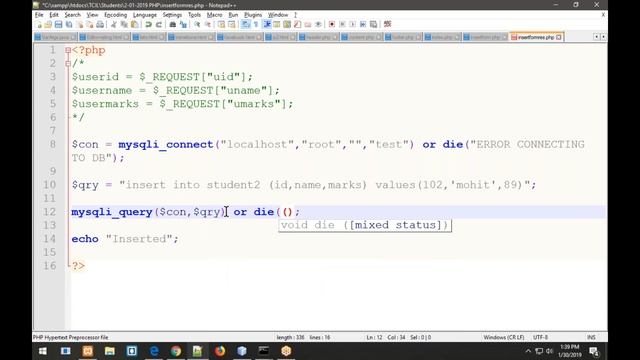Screen dimensions: 640x360
Task: Open the notifications Action Center icon
Action: click(594, 351)
